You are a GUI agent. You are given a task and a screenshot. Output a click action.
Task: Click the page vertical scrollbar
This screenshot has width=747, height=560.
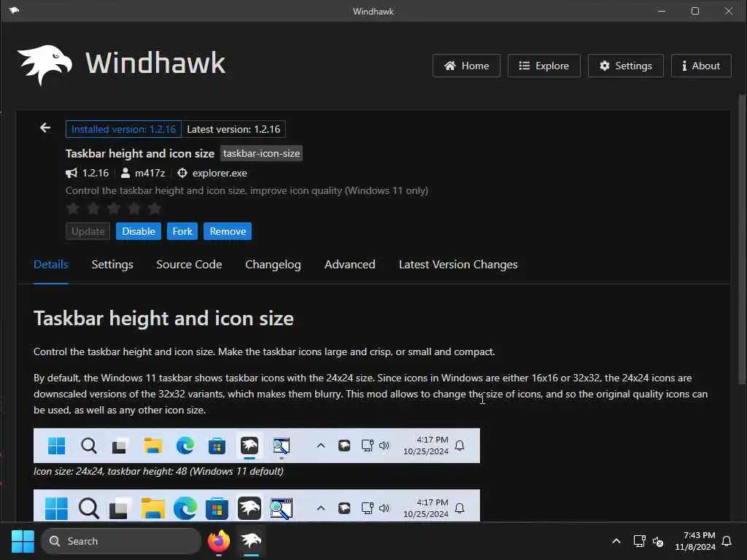[x=742, y=239]
